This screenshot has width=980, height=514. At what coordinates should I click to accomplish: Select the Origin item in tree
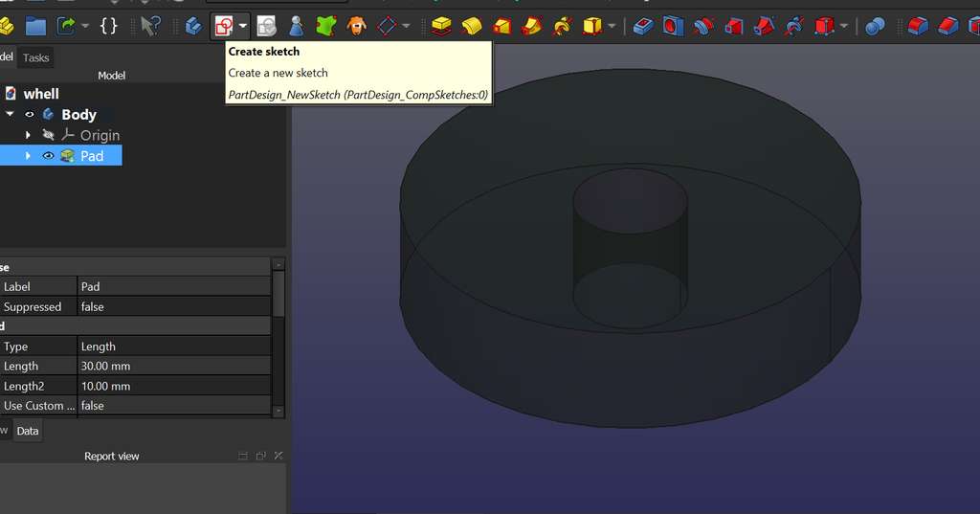coord(100,135)
